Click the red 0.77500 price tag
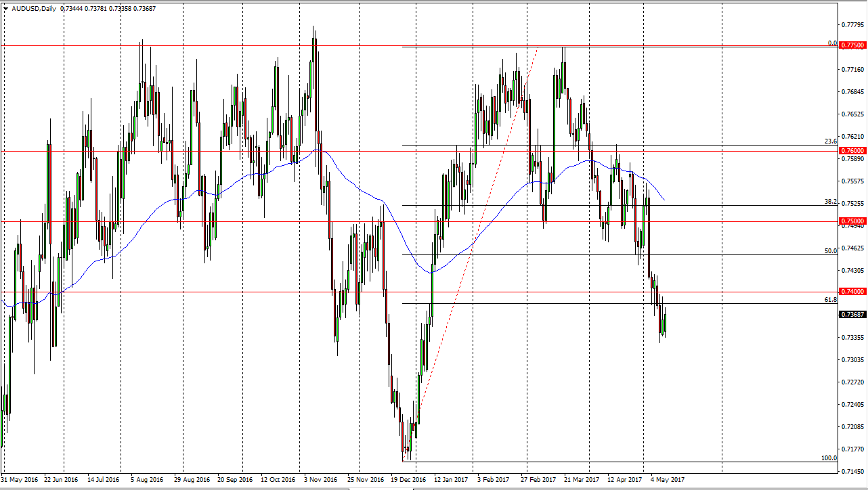Viewport: 868px width, 490px height. click(x=852, y=45)
